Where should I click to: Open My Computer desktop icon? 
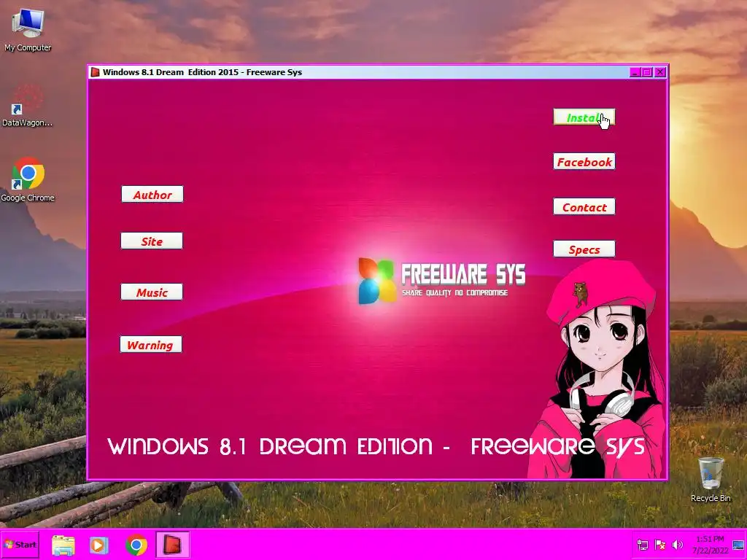tap(28, 29)
